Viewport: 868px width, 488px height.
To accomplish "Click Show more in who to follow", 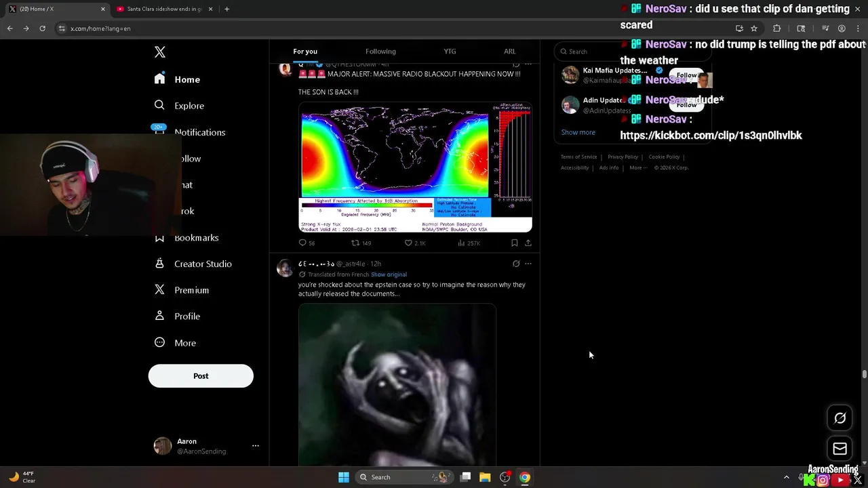I will click(x=578, y=132).
